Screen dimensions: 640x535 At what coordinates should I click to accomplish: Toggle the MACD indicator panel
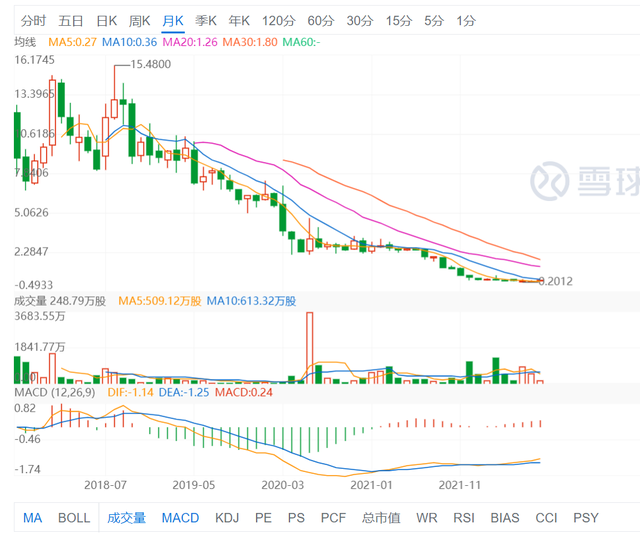click(x=180, y=518)
